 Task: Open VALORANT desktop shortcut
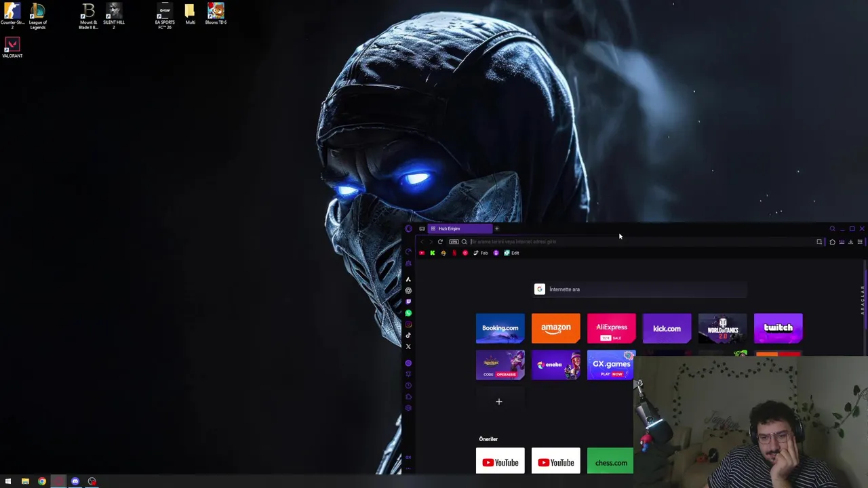[12, 48]
